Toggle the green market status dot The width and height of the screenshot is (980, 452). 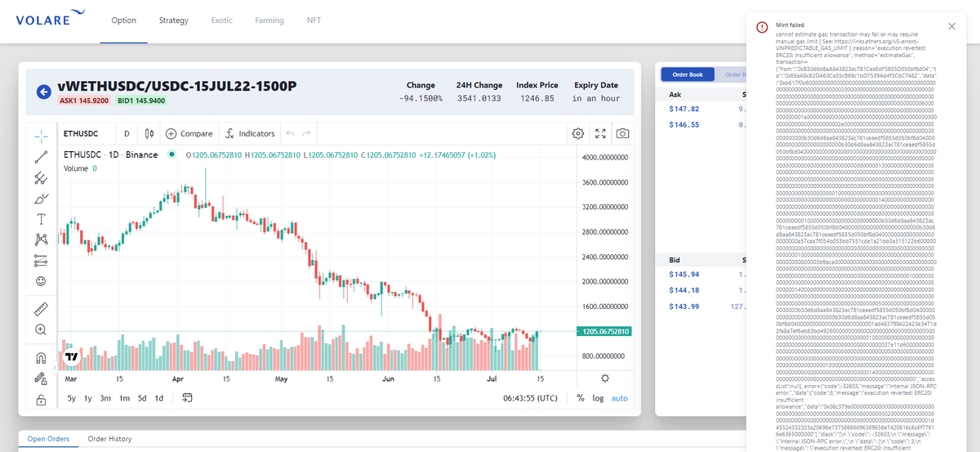pos(171,154)
